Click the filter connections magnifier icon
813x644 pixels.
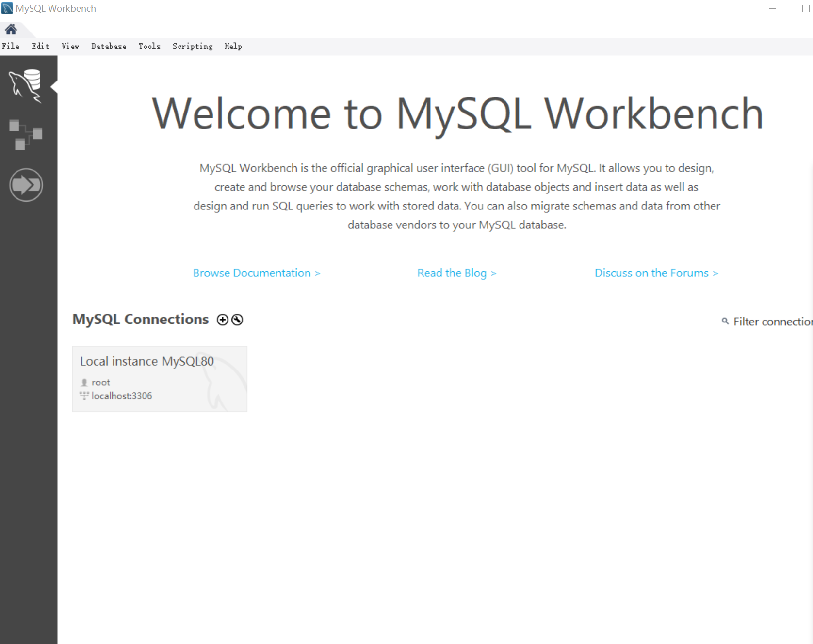point(725,321)
